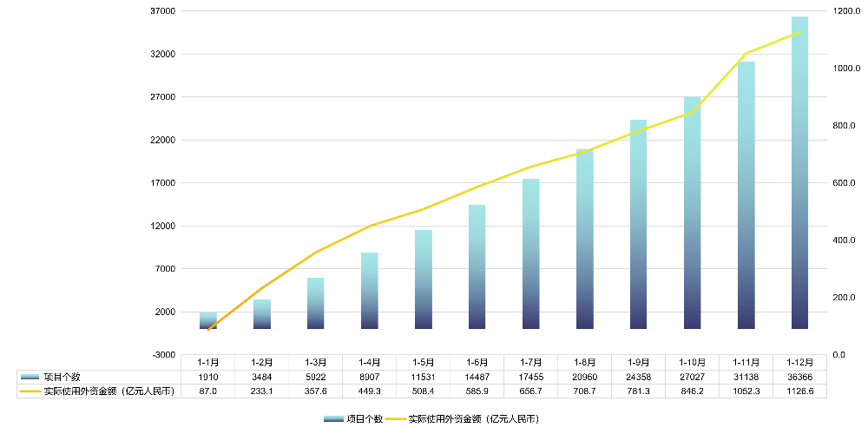
Task: Select table cell with value 1126.6
Action: [x=799, y=391]
